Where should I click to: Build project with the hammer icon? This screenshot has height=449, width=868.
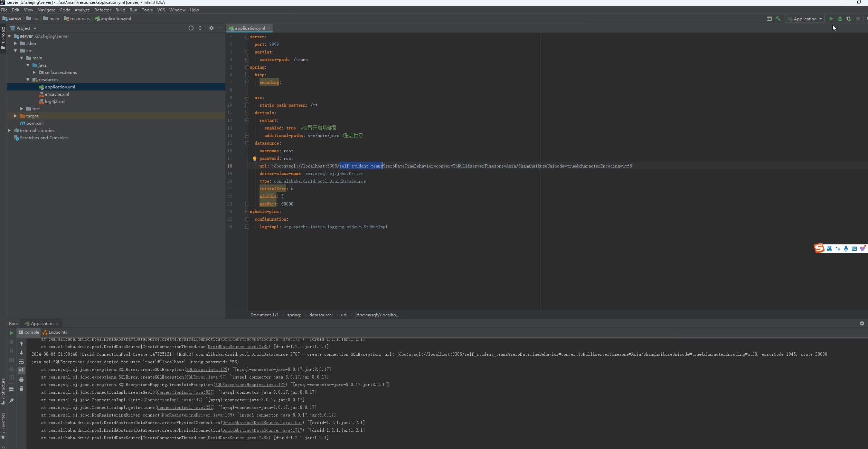click(778, 19)
